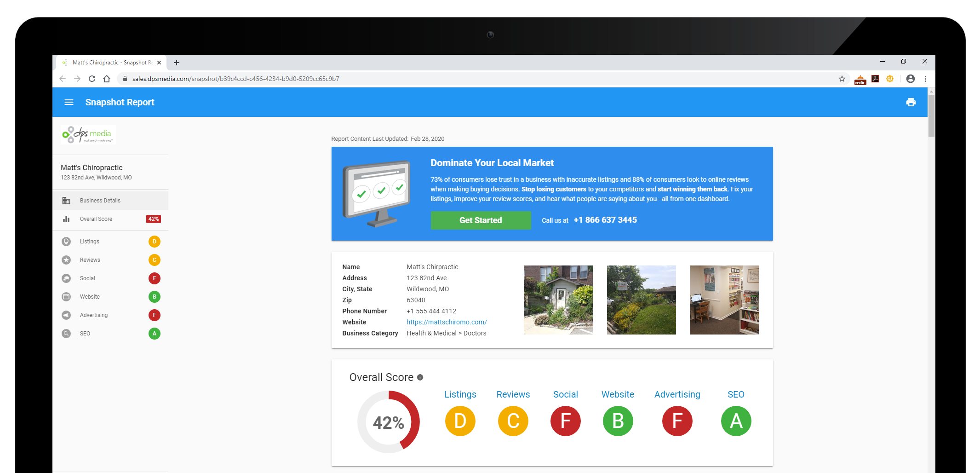Open a new browser tab
The height and width of the screenshot is (473, 980).
177,63
